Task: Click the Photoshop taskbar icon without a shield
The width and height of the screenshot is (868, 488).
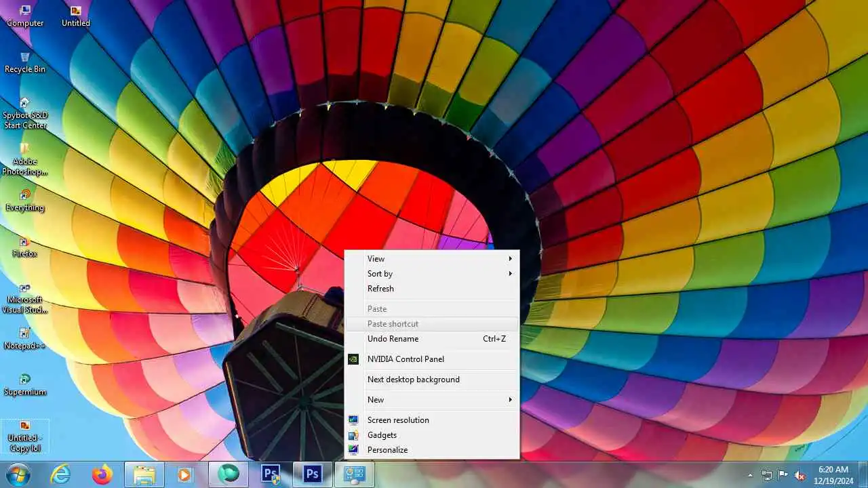Action: coord(313,474)
